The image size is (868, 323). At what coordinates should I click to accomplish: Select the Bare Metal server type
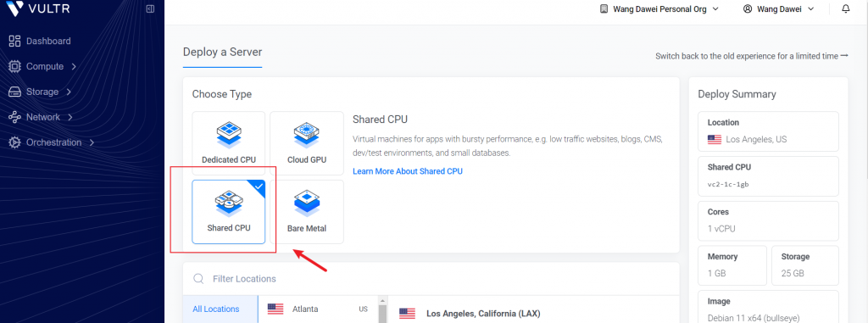[307, 212]
